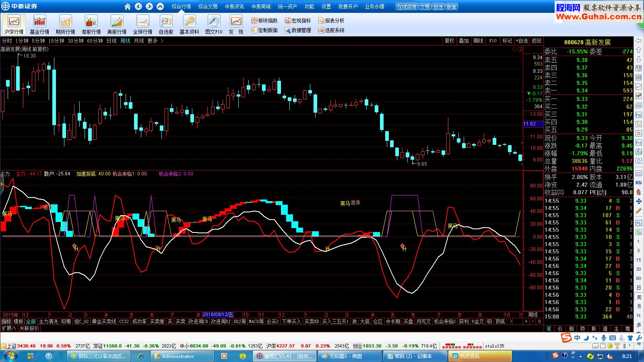The height and width of the screenshot is (362, 644).
Task: Open 综合行情 menu
Action: point(181,6)
